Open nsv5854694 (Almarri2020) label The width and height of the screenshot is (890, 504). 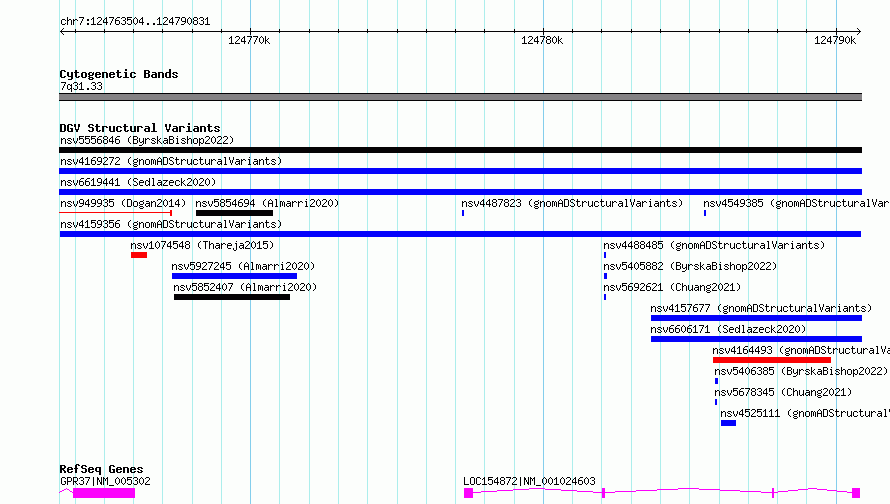tap(267, 203)
